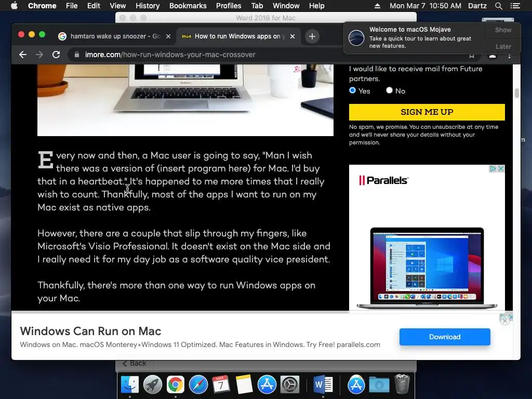532x399 pixels.
Task: Open the Edit menu
Action: tap(94, 6)
